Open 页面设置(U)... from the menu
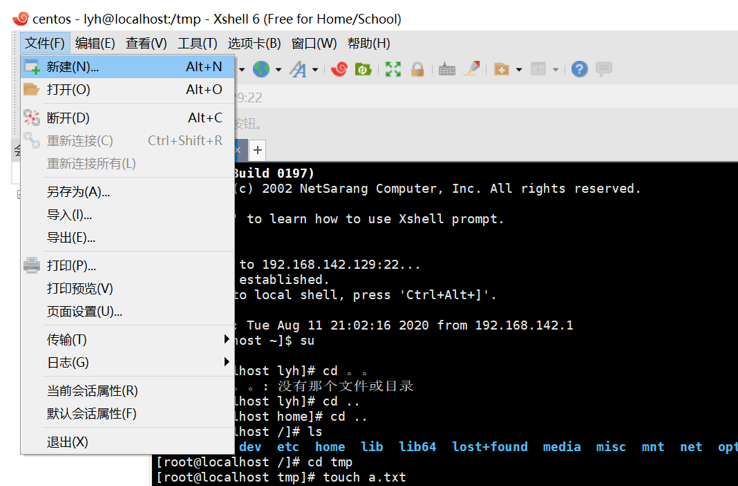Screen dimensions: 738x486 [x=127, y=311]
